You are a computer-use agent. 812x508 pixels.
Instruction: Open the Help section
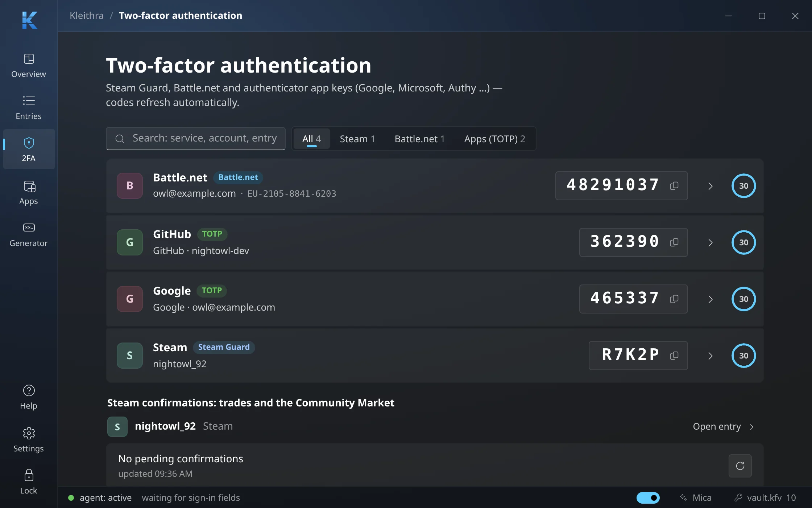pos(29,397)
